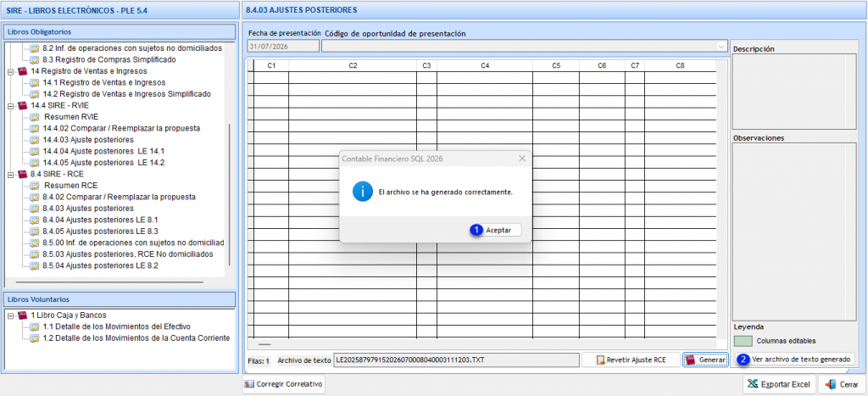
Task: Click the Archivo de texto filename field
Action: [x=457, y=360]
